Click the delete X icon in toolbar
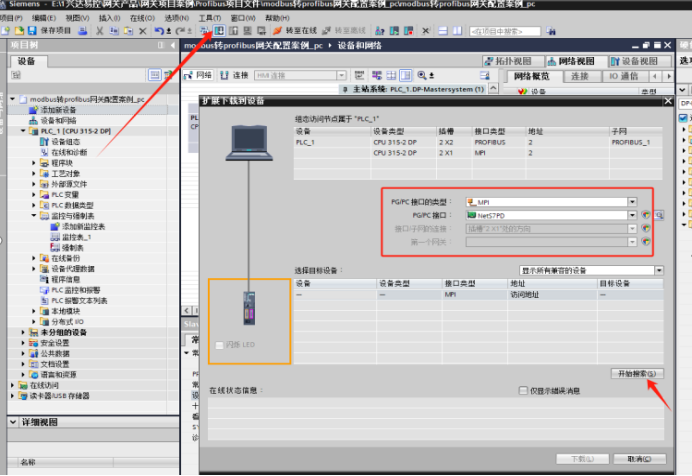Screen dimensions: 692x476 coord(143,31)
